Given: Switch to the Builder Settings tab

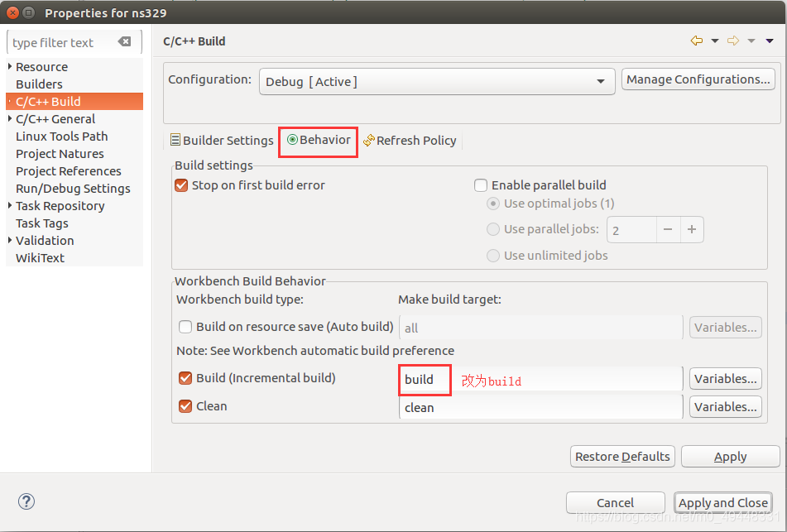Looking at the screenshot, I should click(222, 140).
